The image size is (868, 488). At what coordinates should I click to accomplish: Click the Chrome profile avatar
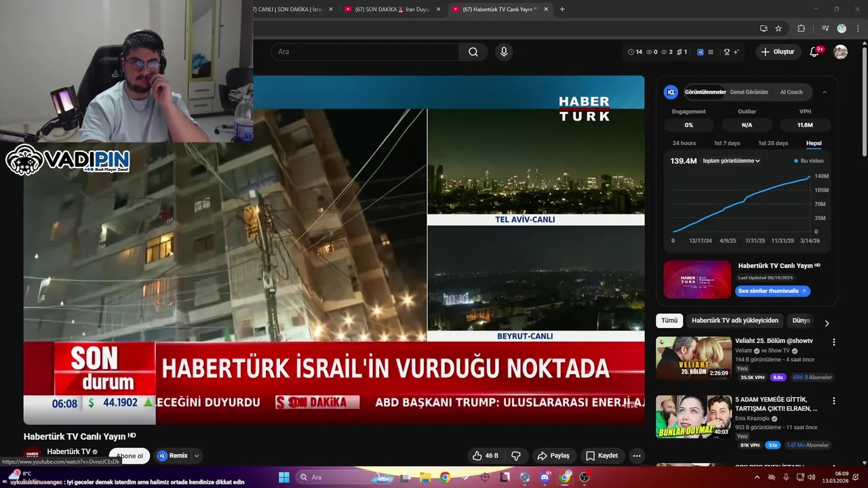[x=842, y=28]
